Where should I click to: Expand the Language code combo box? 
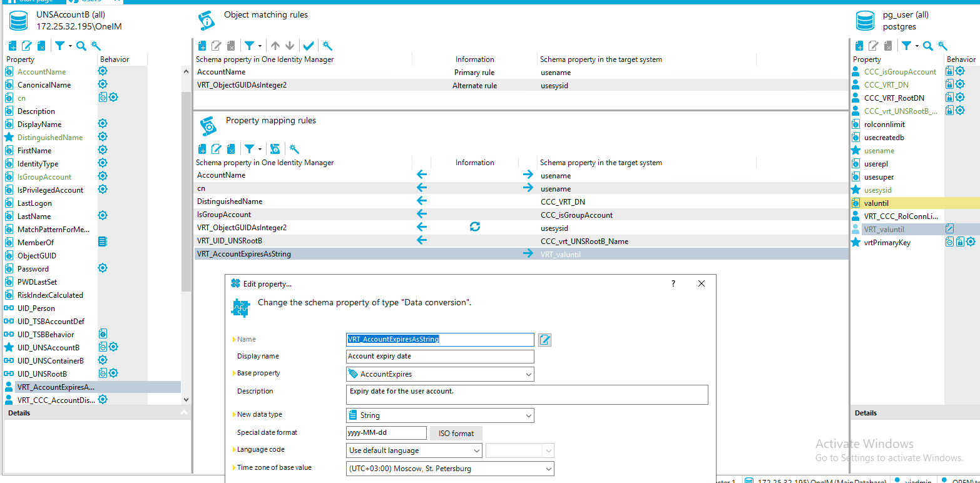coord(476,450)
